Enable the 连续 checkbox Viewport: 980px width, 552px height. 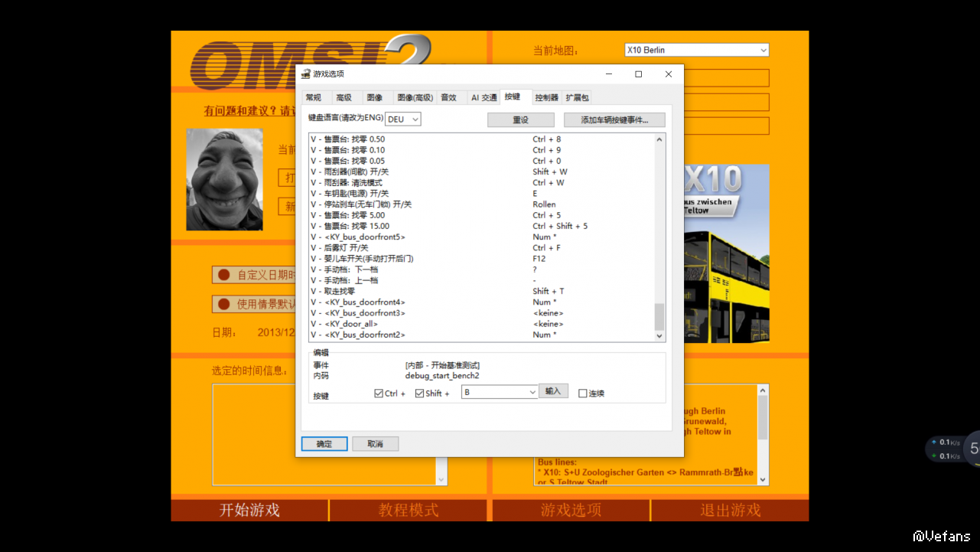pyautogui.click(x=583, y=394)
